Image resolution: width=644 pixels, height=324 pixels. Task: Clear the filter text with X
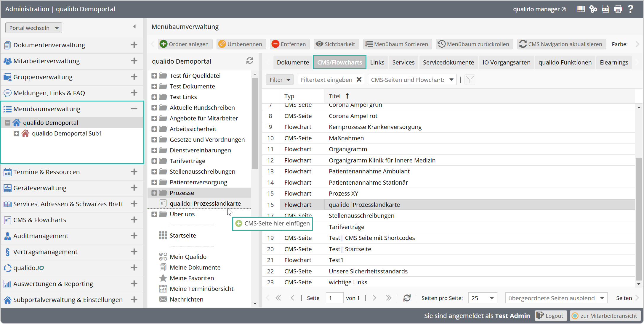pyautogui.click(x=359, y=79)
